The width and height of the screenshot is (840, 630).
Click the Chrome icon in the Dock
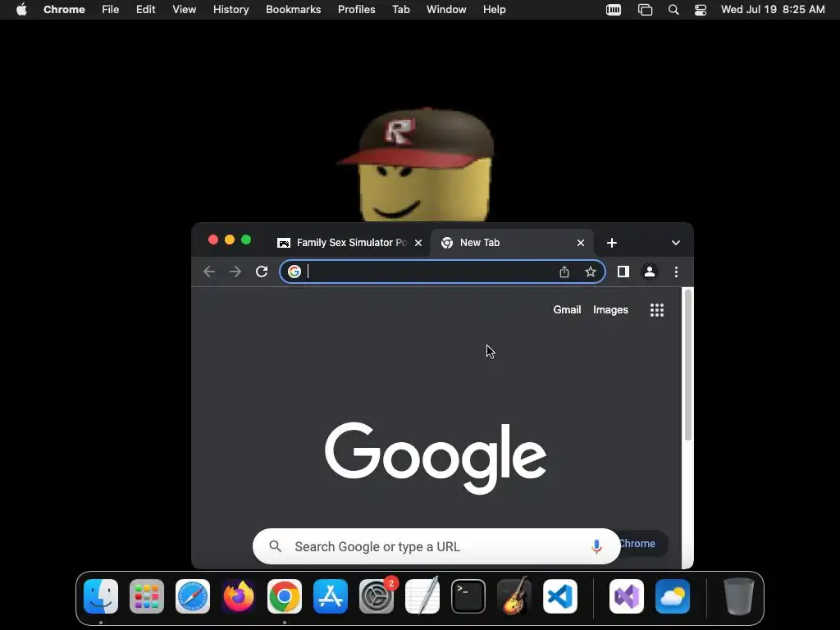coord(285,596)
